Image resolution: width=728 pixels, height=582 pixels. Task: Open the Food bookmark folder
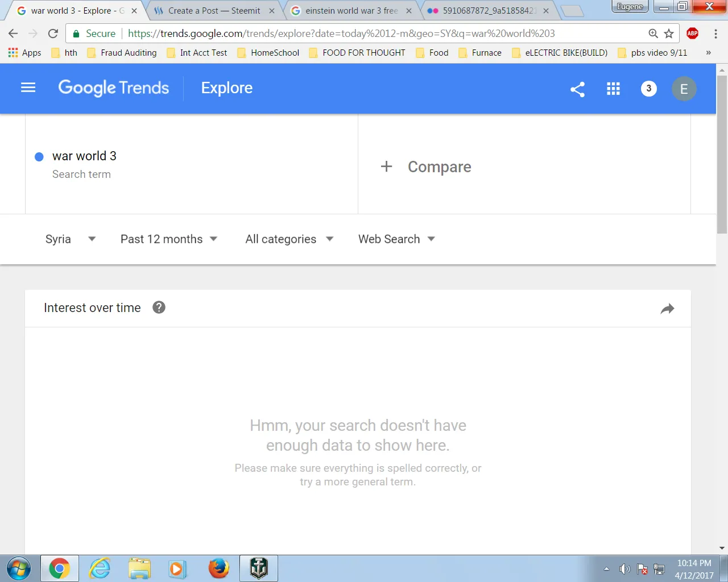[432, 53]
